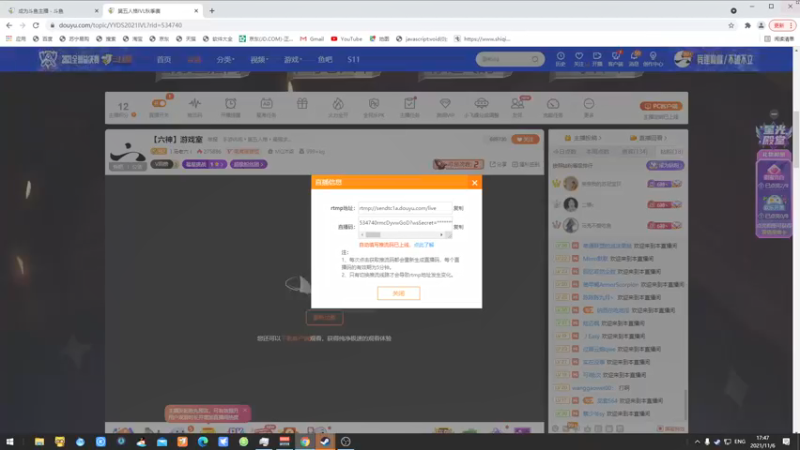Bookmark this page with the star icon
Viewport: 800px width, 450px height.
731,25
